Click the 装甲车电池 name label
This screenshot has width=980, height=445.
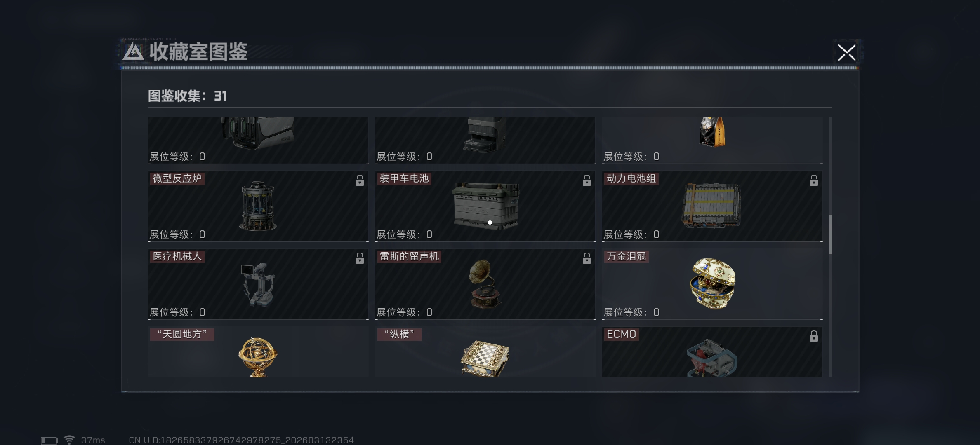point(404,178)
